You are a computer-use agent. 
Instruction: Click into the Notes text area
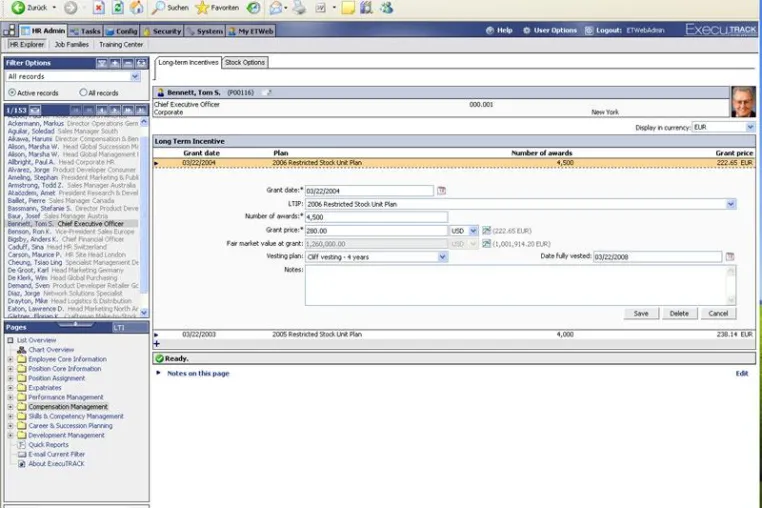pyautogui.click(x=520, y=285)
